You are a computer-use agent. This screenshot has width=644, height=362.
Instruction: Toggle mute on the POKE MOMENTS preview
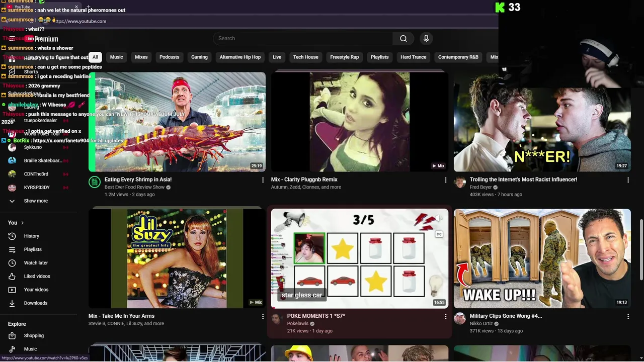439,218
